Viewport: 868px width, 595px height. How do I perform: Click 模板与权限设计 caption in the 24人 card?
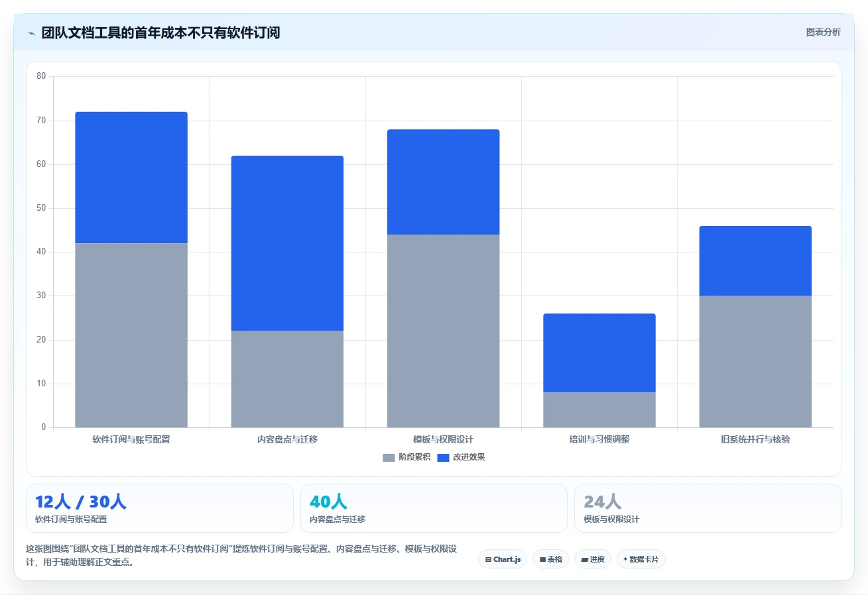(x=611, y=519)
